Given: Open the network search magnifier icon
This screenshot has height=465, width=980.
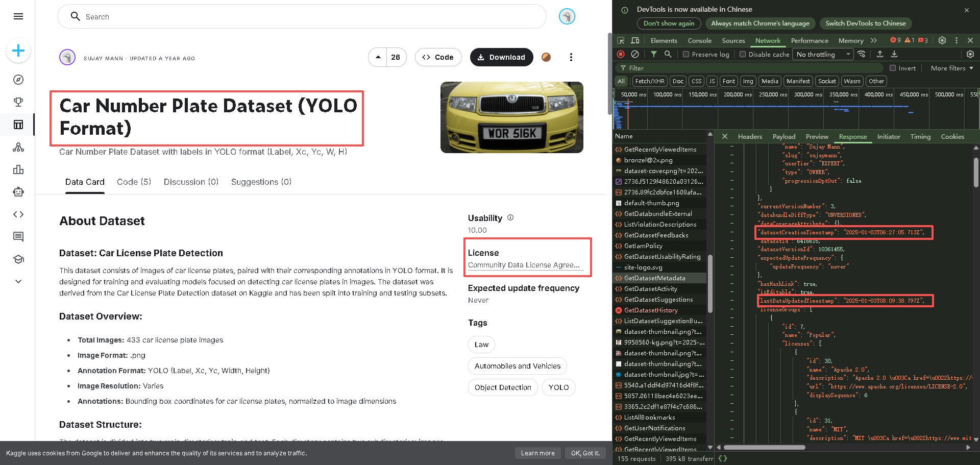Looking at the screenshot, I should point(668,54).
